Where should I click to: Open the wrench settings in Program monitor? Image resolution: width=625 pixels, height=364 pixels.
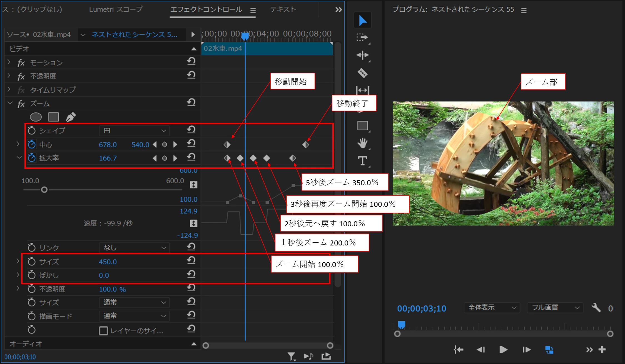[x=596, y=308]
